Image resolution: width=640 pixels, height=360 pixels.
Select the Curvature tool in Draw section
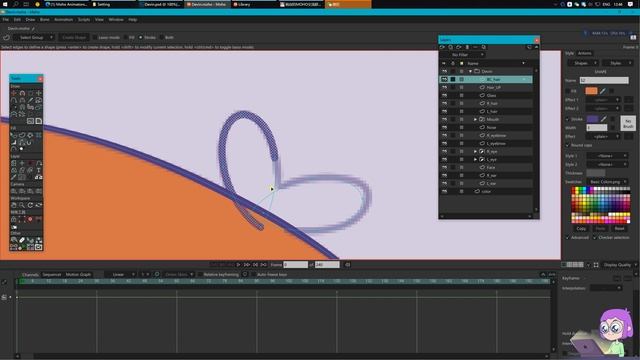[22, 100]
